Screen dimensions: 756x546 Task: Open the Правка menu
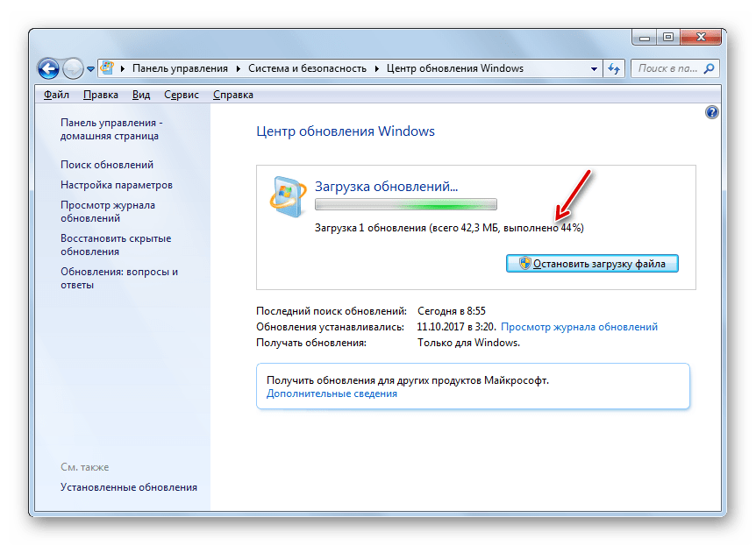[100, 95]
